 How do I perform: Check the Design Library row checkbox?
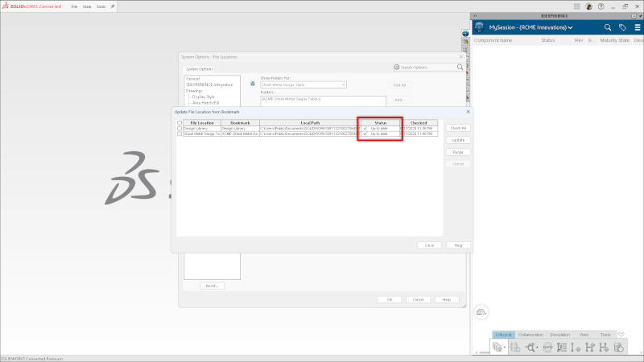pos(180,129)
